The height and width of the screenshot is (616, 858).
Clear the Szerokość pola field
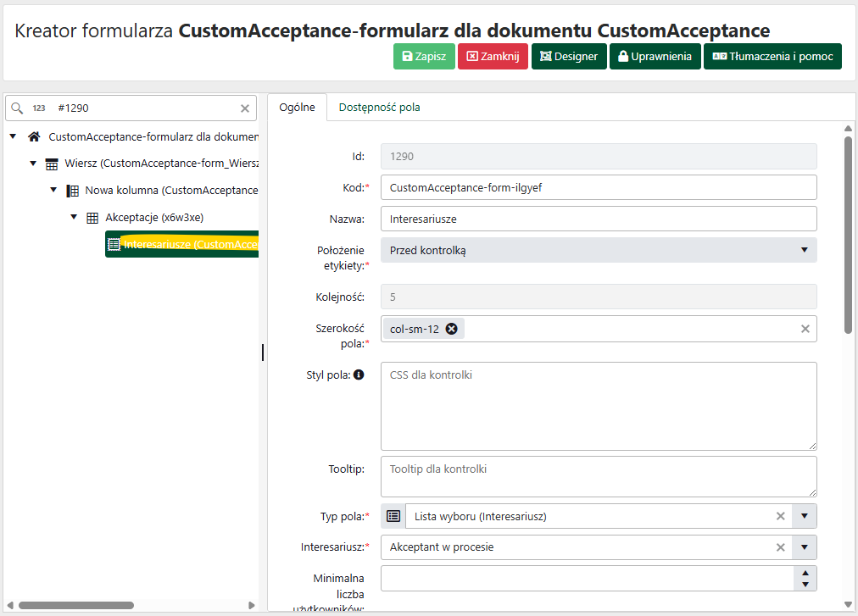(805, 329)
